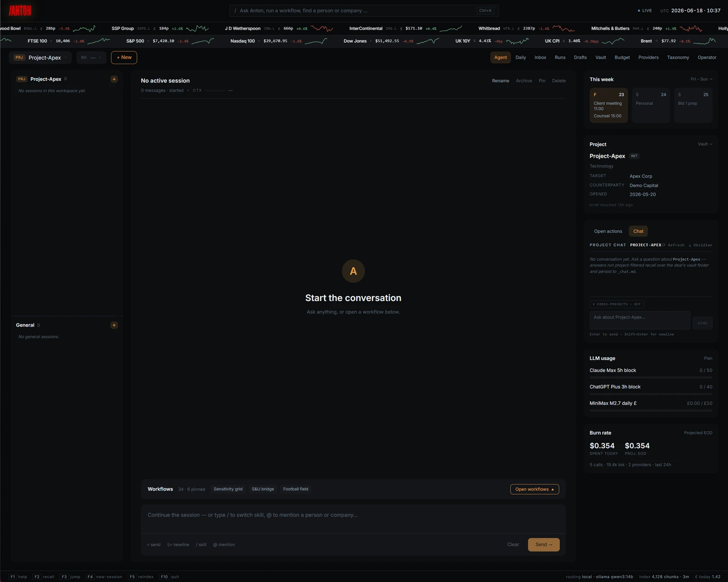
Task: Click the ChatGPT Plus 3h block usage bar
Action: (651, 394)
